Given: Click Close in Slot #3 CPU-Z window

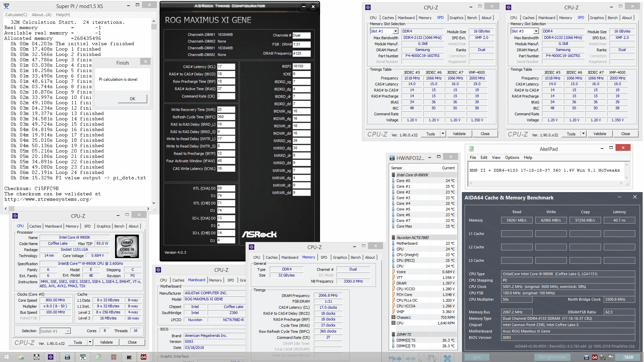Looking at the screenshot, I should [626, 134].
